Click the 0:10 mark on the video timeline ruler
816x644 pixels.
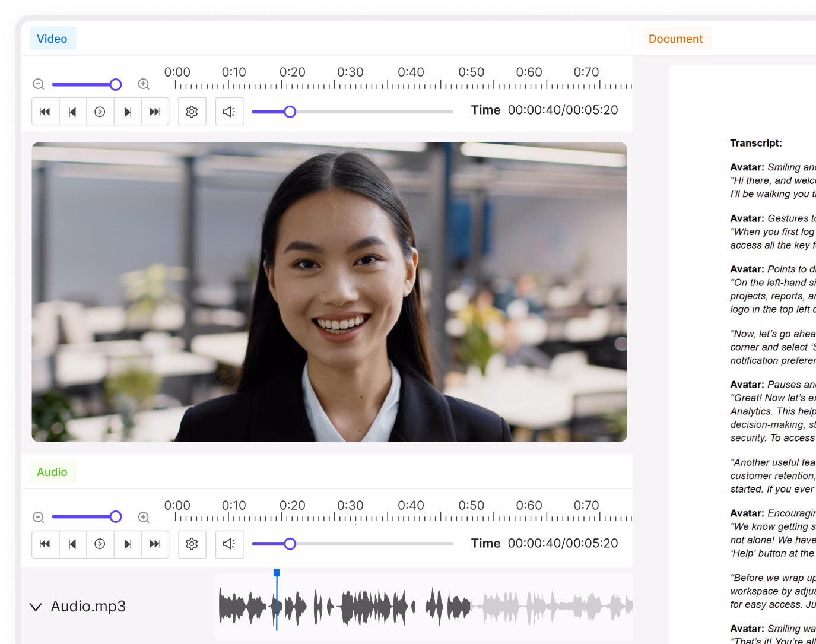pos(234,72)
